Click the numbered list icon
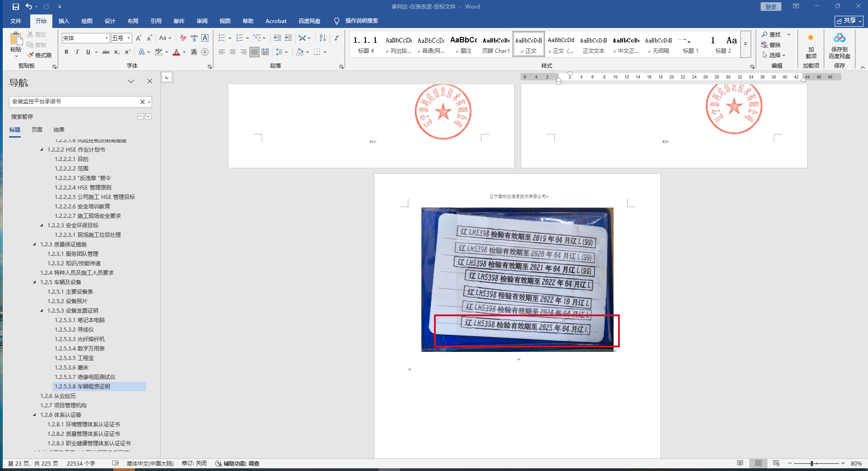Image resolution: width=868 pixels, height=471 pixels. (240, 38)
